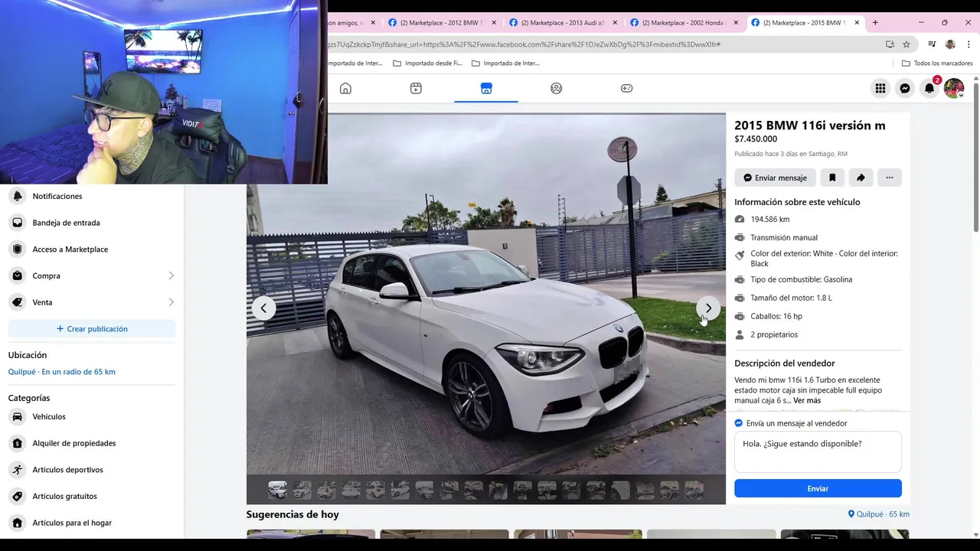Select the Artículos gratuitos category
Viewport: 980px width, 551px height.
tap(92, 496)
